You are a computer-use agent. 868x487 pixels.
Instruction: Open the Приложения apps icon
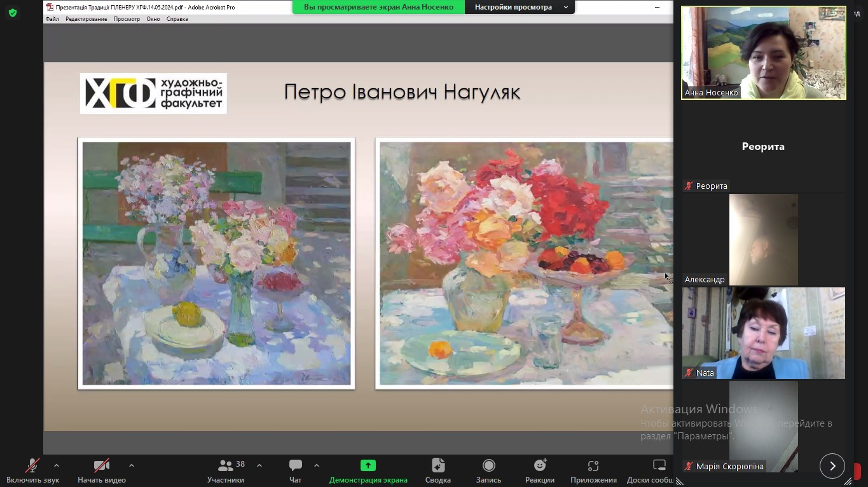(593, 465)
